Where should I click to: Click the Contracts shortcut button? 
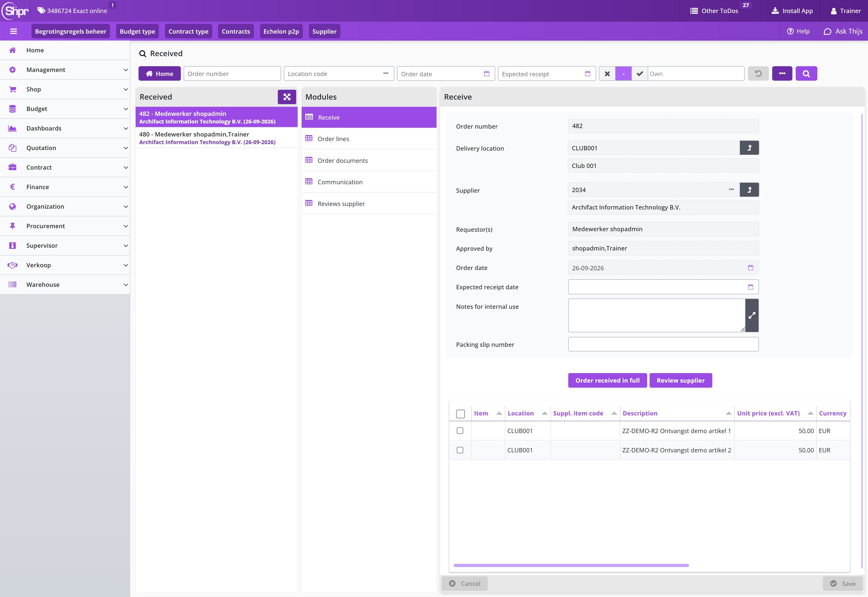(x=235, y=31)
